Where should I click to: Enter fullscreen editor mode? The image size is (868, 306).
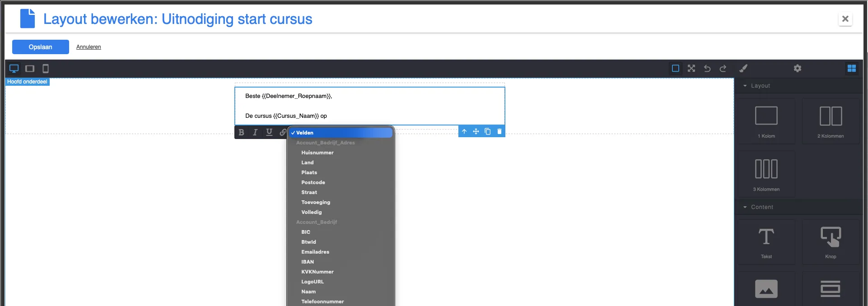(691, 68)
